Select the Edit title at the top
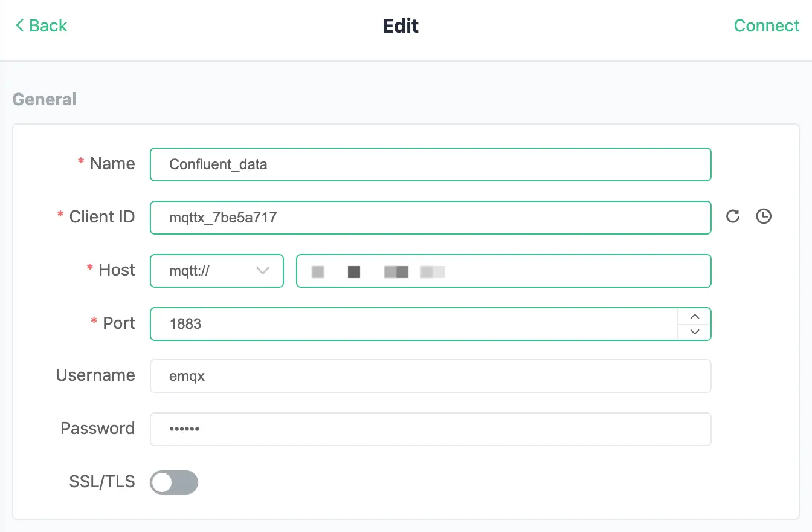 pos(400,25)
